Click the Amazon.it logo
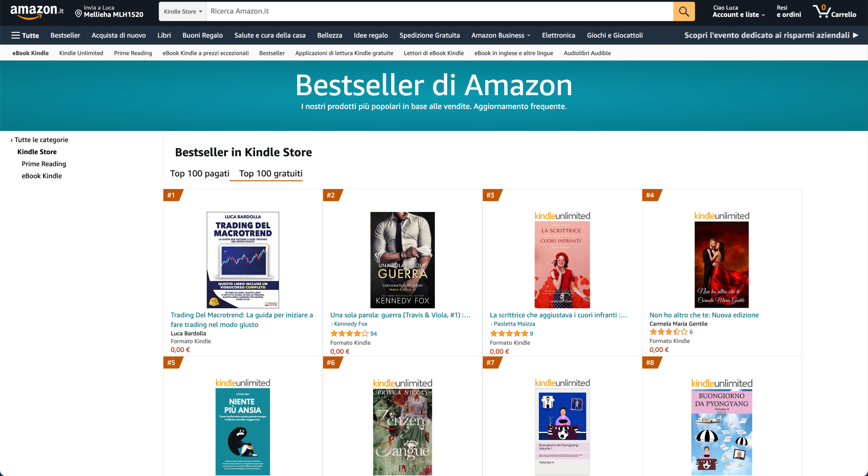This screenshot has width=868, height=476. tap(37, 11)
